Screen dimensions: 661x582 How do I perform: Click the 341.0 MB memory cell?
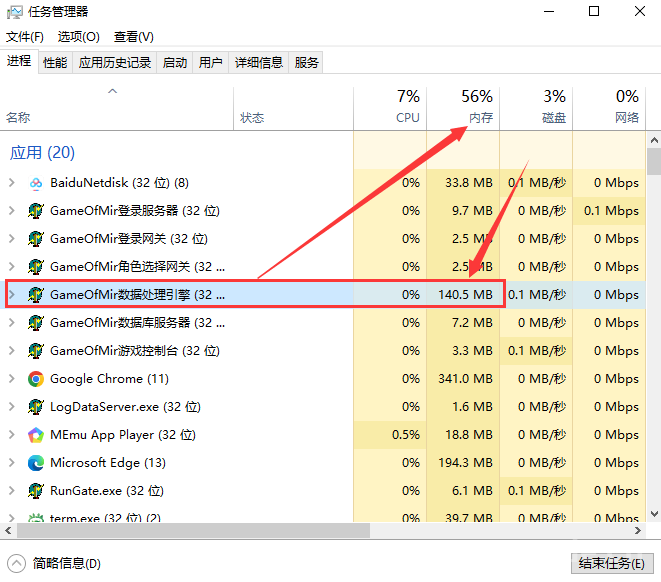point(465,379)
